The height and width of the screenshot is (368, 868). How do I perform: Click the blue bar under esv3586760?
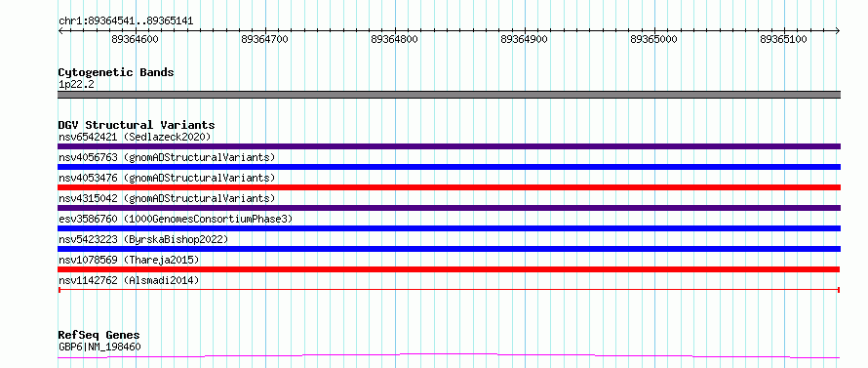[x=449, y=228]
